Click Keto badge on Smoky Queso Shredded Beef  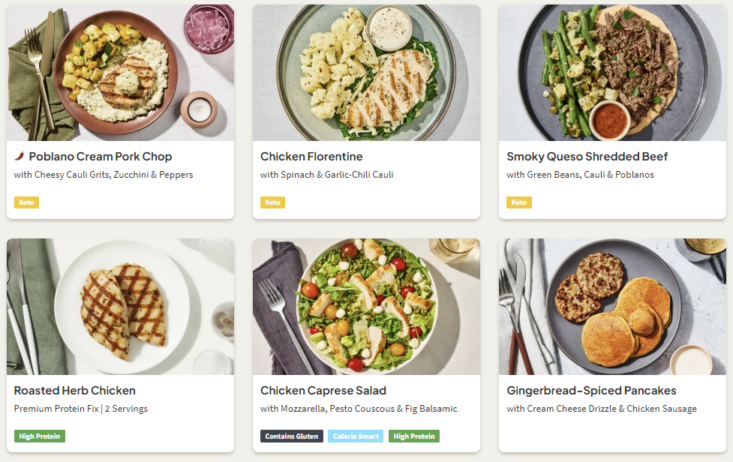click(x=518, y=202)
